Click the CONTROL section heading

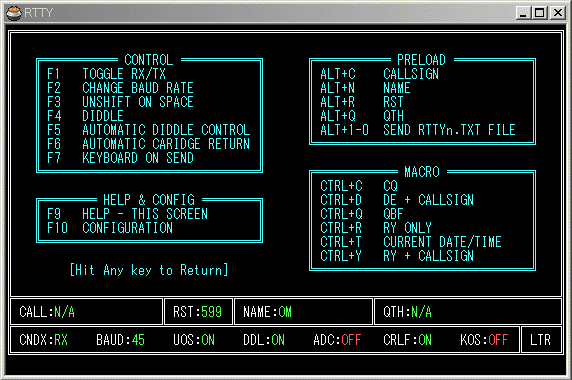tap(149, 60)
